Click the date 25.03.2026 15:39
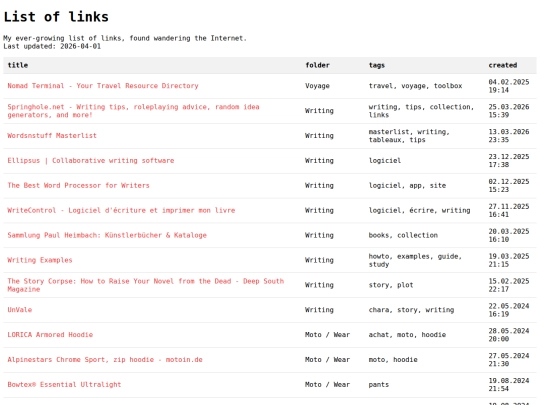 (x=509, y=111)
